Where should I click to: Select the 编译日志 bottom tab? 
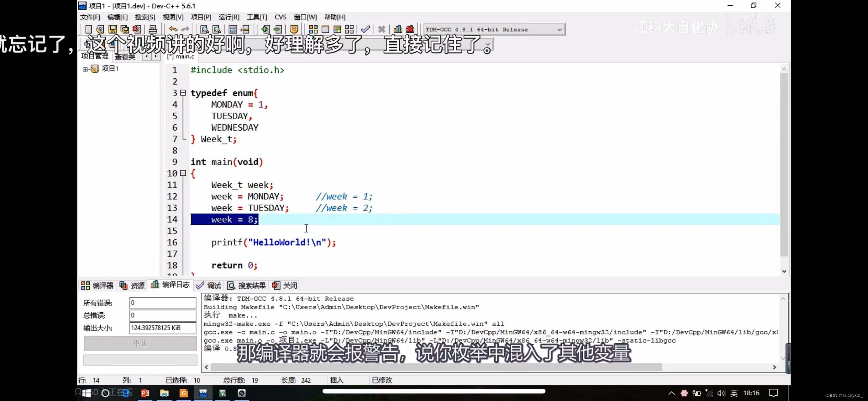tap(170, 285)
